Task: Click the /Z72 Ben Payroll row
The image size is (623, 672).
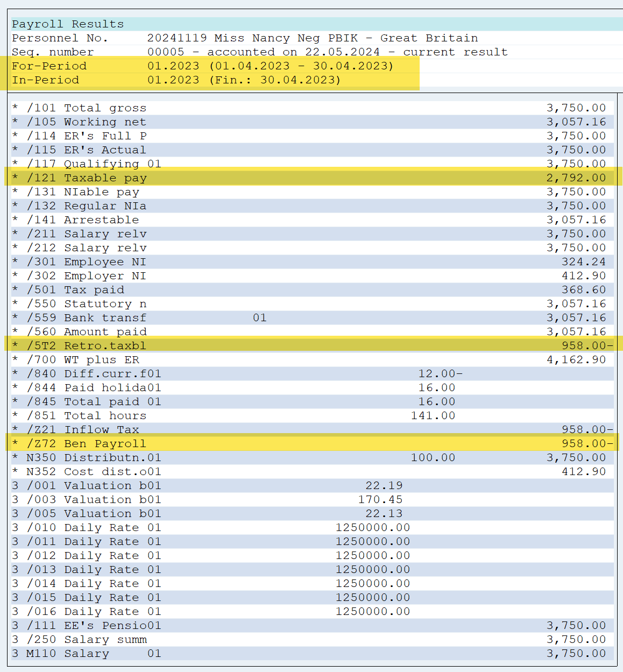Action: pos(312,444)
